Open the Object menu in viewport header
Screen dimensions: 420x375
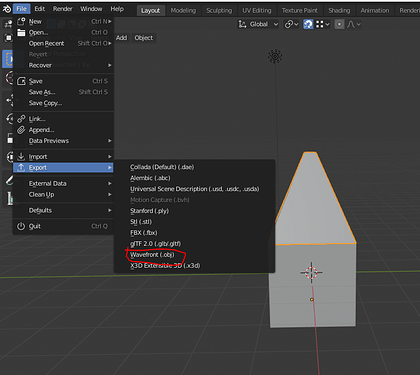click(144, 38)
